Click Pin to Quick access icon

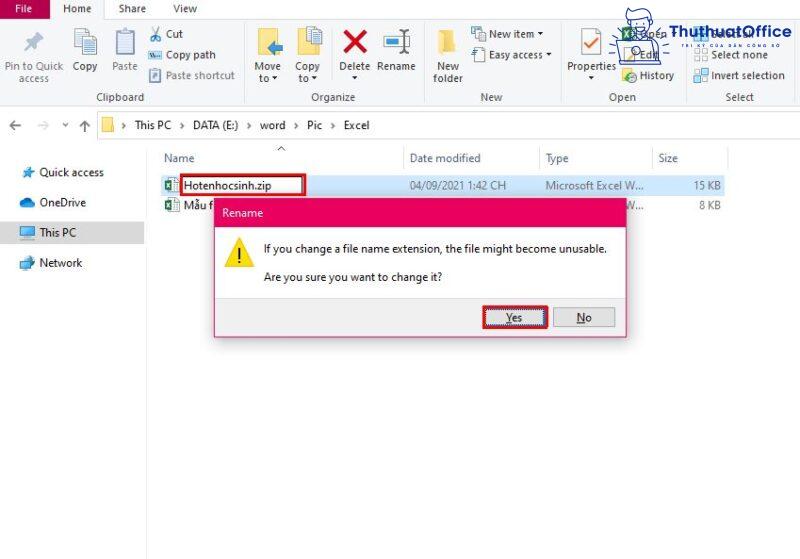(34, 43)
